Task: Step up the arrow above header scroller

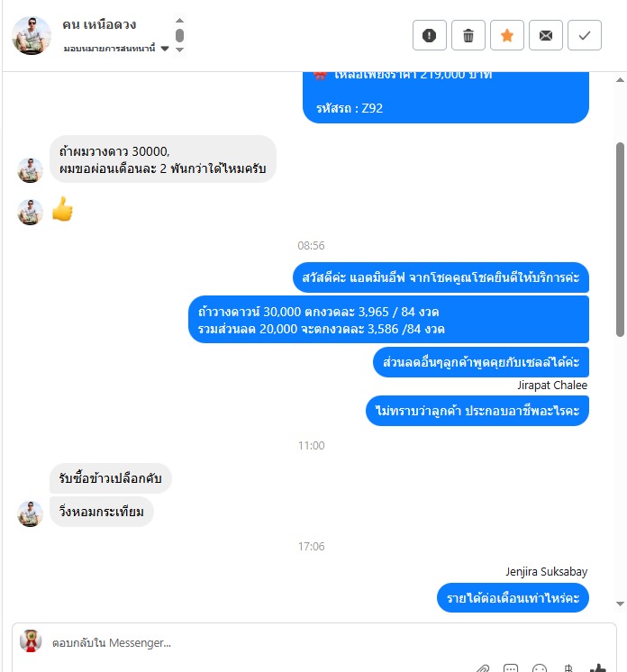Action: [x=180, y=21]
